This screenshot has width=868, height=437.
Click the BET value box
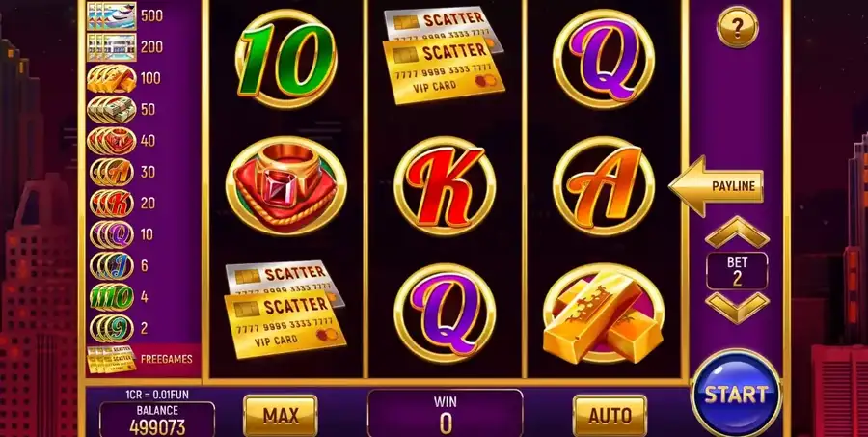click(x=737, y=271)
